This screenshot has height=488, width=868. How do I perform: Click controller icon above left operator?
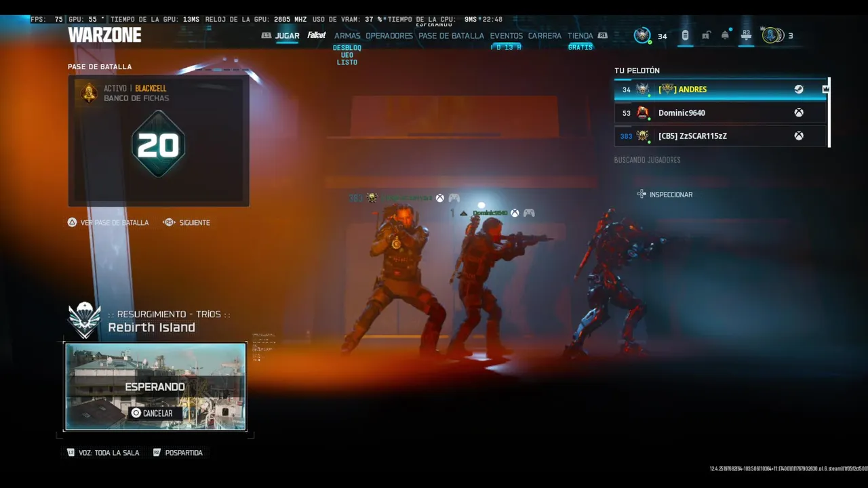(x=454, y=198)
